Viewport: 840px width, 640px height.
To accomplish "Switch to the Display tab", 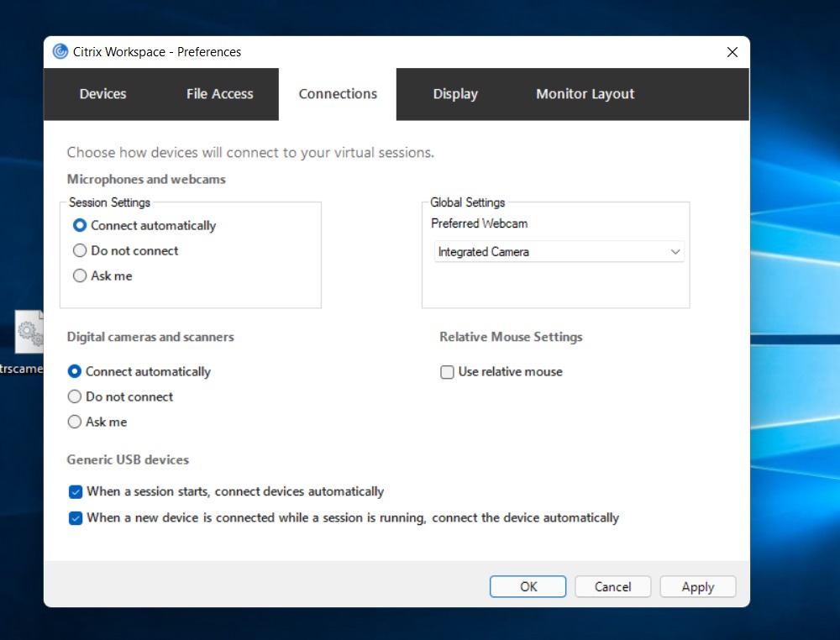I will 455,94.
